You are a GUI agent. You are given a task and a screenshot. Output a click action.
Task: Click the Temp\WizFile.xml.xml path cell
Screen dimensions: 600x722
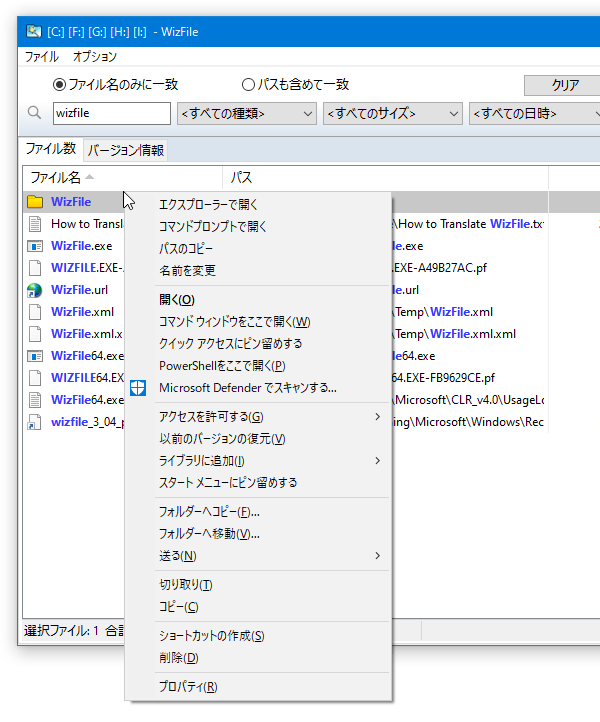[x=454, y=334]
